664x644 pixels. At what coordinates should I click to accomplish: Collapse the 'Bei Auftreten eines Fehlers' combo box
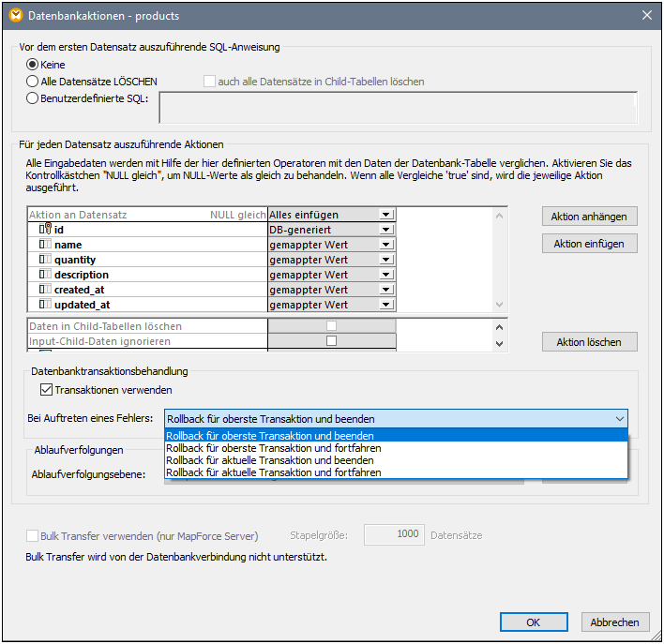[x=618, y=419]
